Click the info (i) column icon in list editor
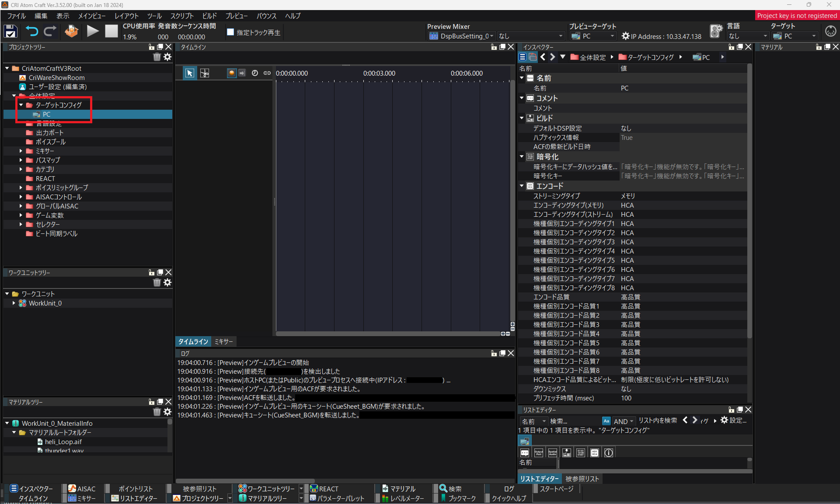 tap(609, 453)
